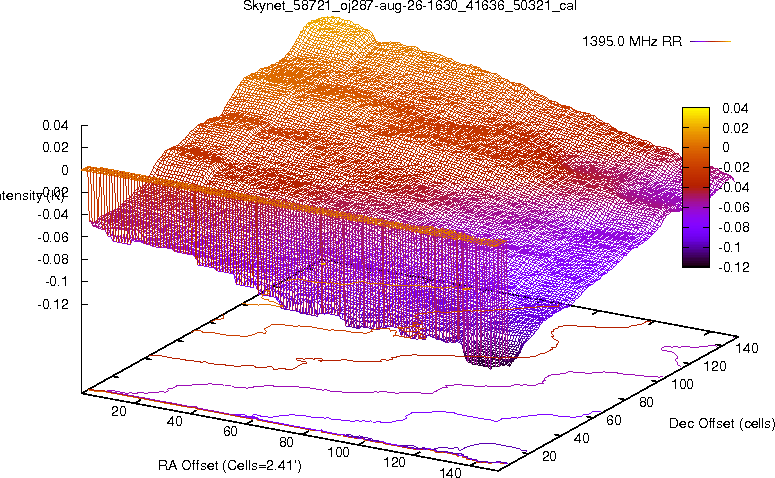Click Dec Offset tick label 60
Screen dimensions: 775x478
point(613,420)
